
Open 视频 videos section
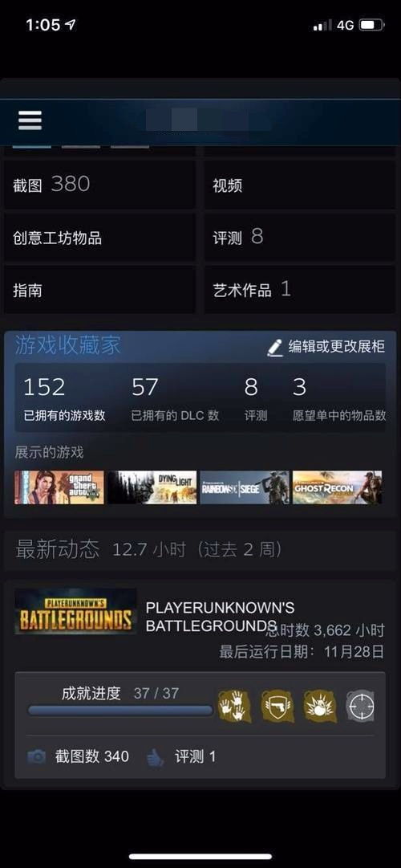[x=300, y=185]
